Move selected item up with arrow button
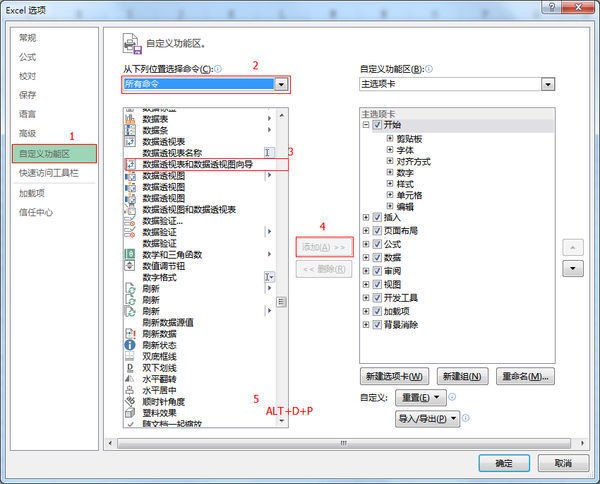The width and height of the screenshot is (600, 484). click(573, 248)
